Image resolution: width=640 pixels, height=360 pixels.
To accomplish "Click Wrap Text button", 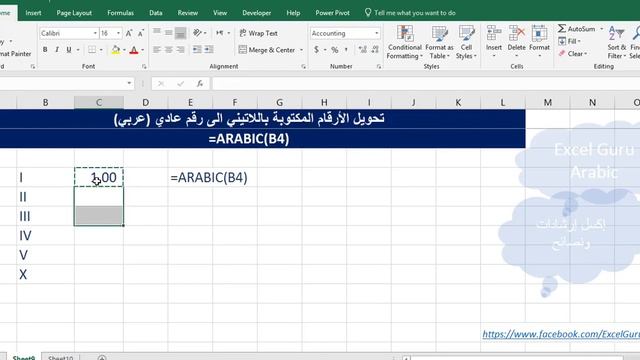I will (258, 33).
